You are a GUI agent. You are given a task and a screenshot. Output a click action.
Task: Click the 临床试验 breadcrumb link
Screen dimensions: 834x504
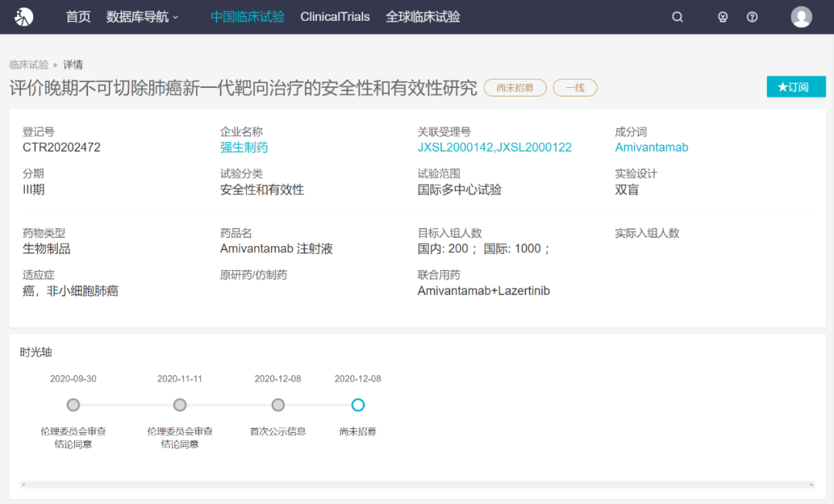coord(29,65)
